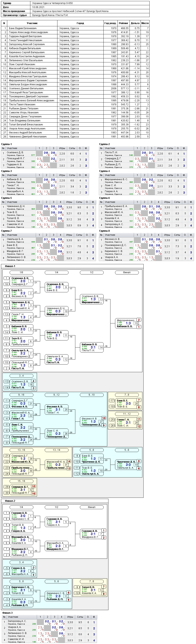The image size is (196, 644).
Task: Click the Группа-8 heading
Action: tap(104, 231)
